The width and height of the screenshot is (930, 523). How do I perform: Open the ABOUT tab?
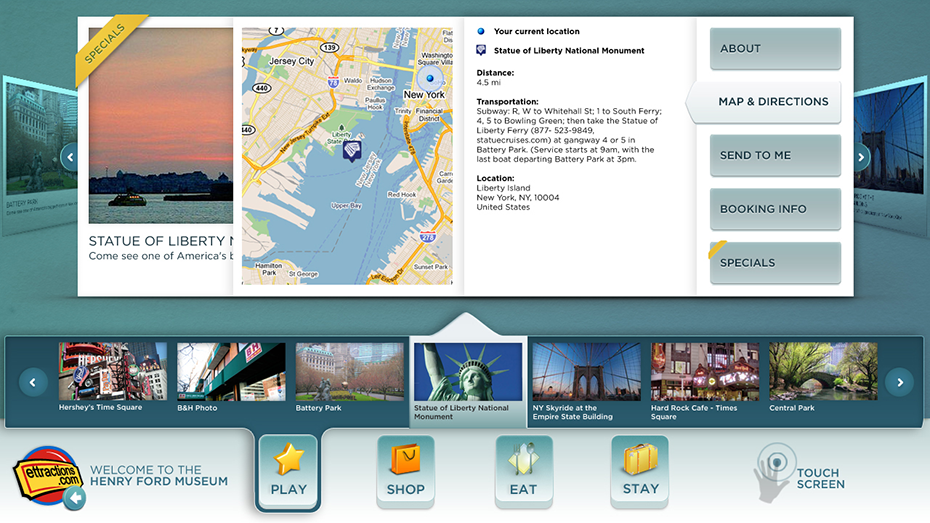(775, 49)
